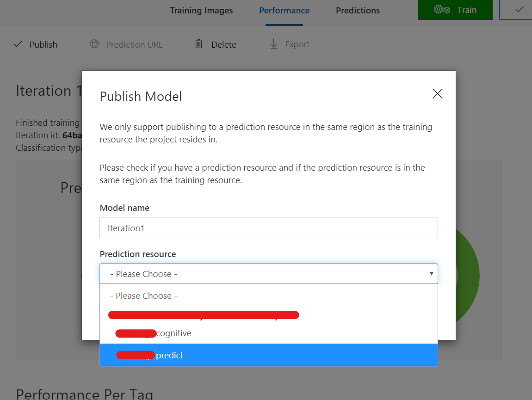Click the Train gears icon
Viewport: 532px width, 400px height.
(442, 10)
